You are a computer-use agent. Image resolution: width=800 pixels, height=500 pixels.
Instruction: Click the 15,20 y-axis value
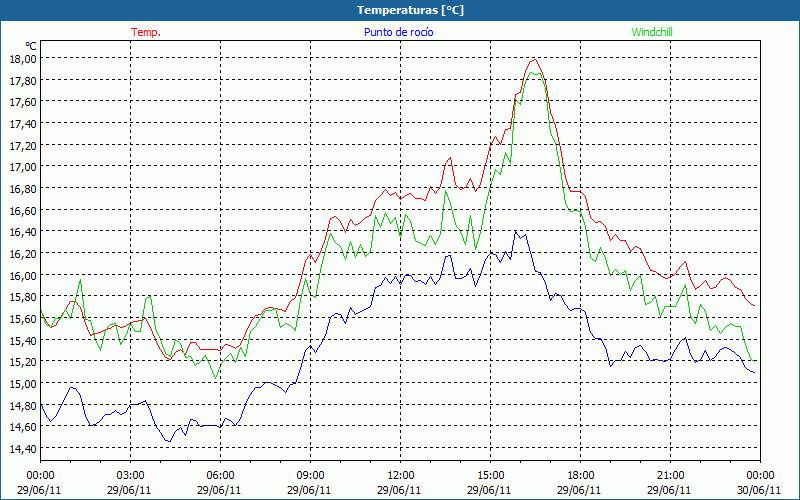click(23, 362)
